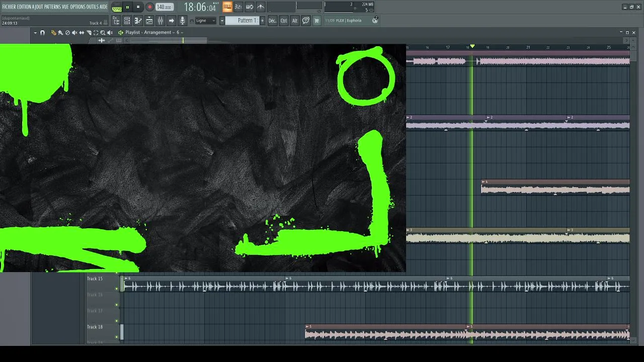Image resolution: width=644 pixels, height=362 pixels.
Task: Select the Track 18 label
Action: pos(95,327)
